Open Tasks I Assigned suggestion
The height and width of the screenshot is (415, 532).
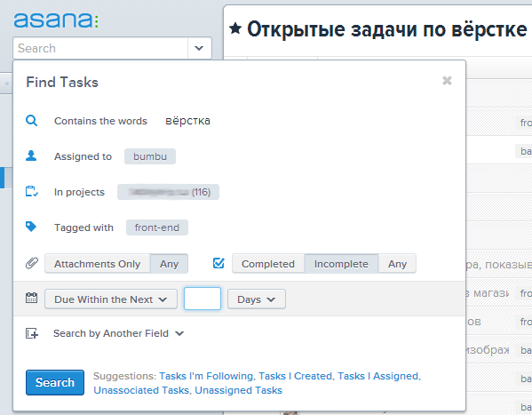pyautogui.click(x=377, y=376)
